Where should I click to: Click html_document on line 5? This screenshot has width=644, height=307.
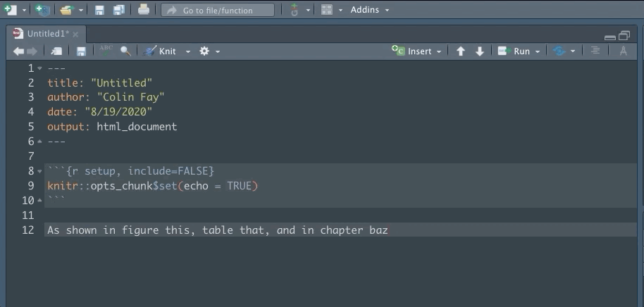tap(137, 127)
